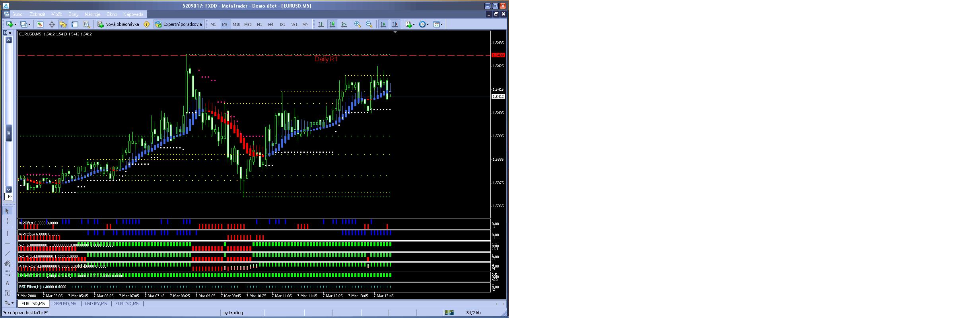
Task: Set the chart period to H1
Action: (x=259, y=24)
